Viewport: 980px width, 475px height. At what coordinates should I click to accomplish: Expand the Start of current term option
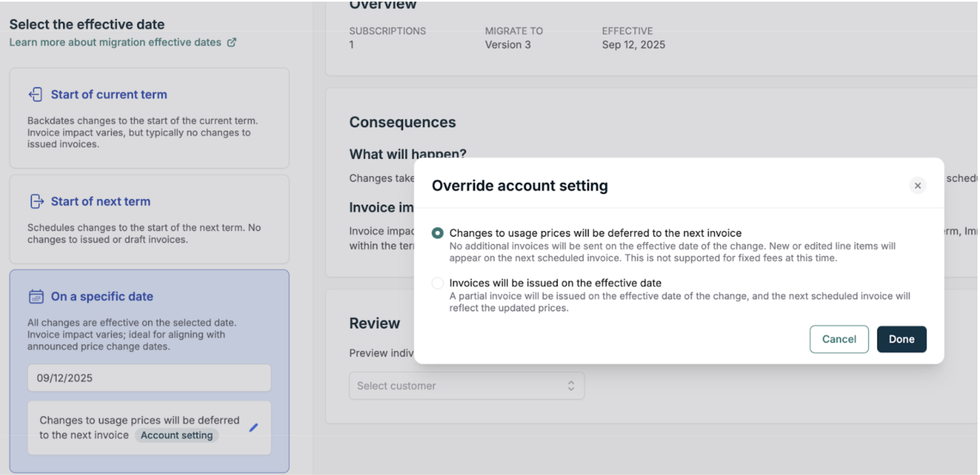[x=149, y=118]
